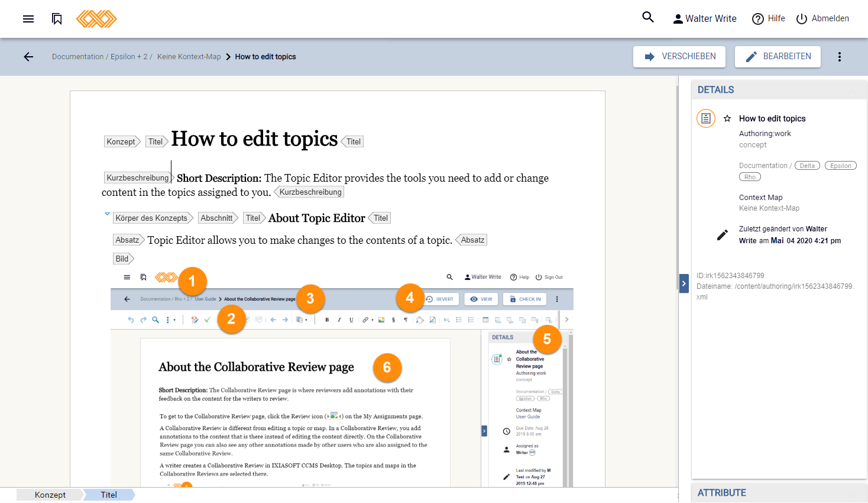
Task: Select the Bild tag
Action: [x=124, y=259]
